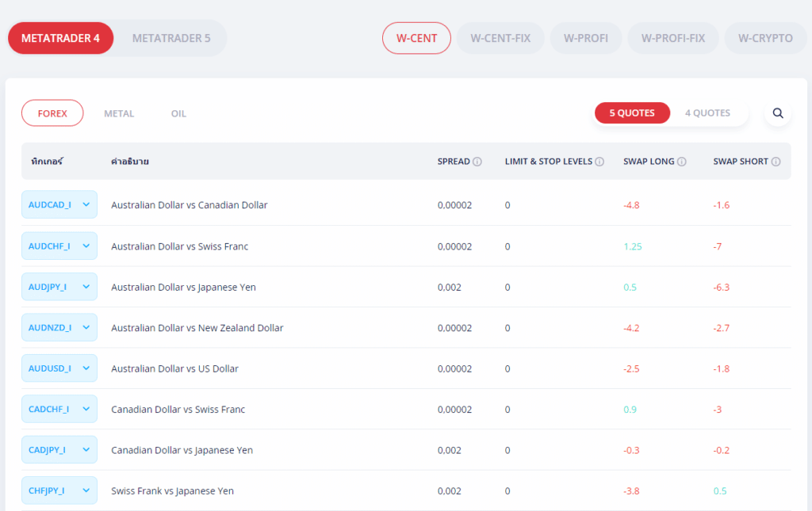Image resolution: width=812 pixels, height=511 pixels.
Task: Click swap long value -4.8
Action: pyautogui.click(x=631, y=205)
